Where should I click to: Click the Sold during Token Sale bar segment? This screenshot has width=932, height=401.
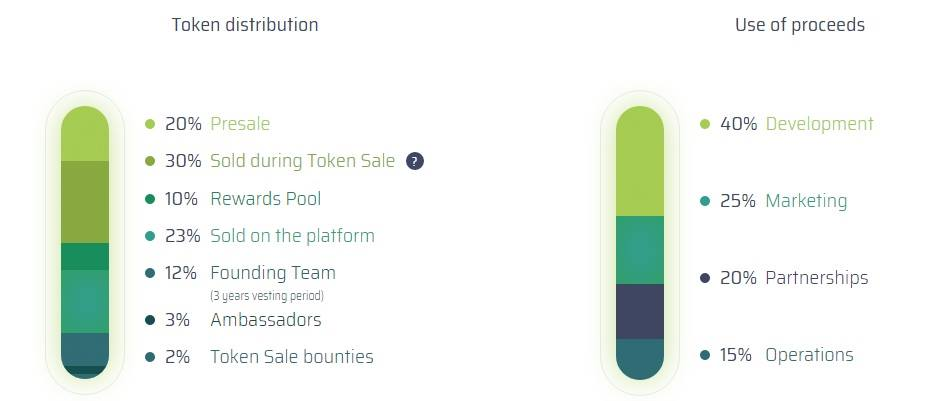pyautogui.click(x=85, y=201)
